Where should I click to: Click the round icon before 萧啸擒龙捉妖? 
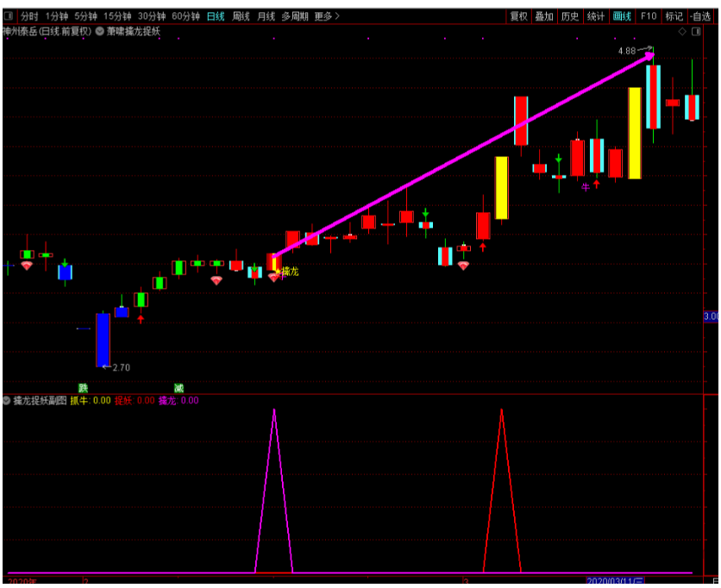[100, 32]
